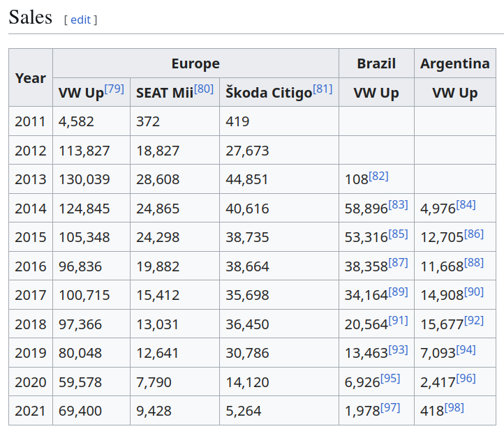
Task: Select the 419 Škoda Citigo cell
Action: (279, 121)
